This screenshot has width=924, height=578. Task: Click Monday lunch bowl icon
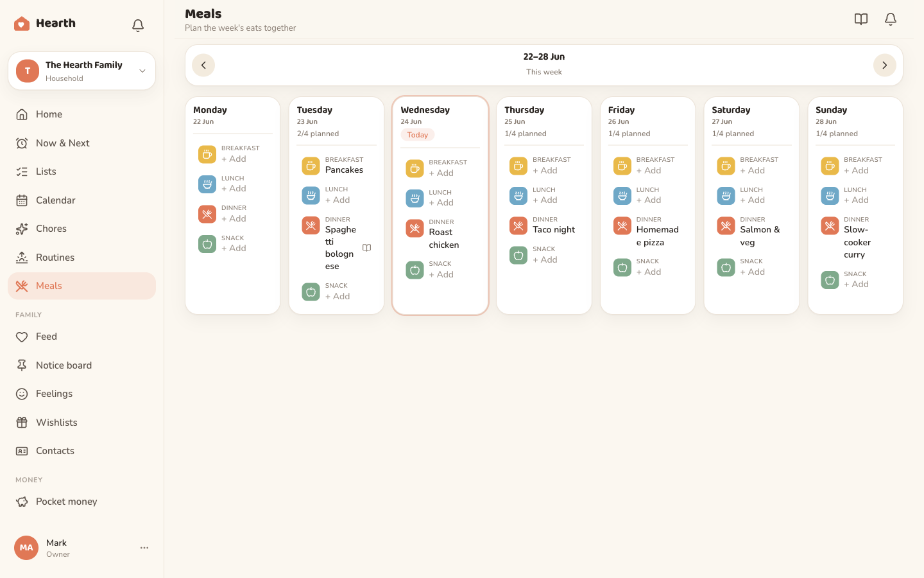207,184
